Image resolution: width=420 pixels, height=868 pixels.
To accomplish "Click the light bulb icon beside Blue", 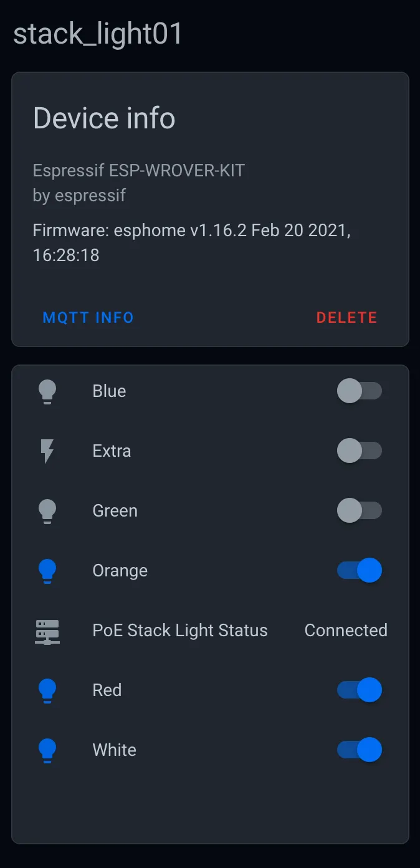I will (x=47, y=391).
